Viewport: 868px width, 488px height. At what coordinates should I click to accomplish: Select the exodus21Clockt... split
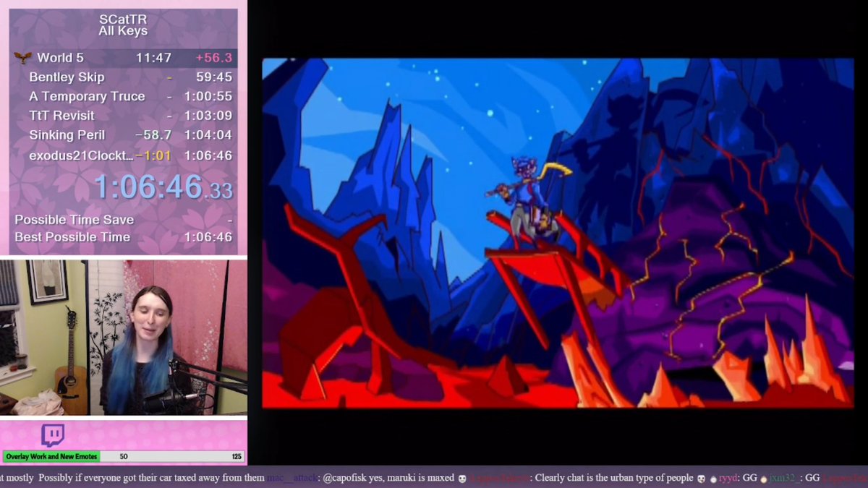(x=124, y=155)
